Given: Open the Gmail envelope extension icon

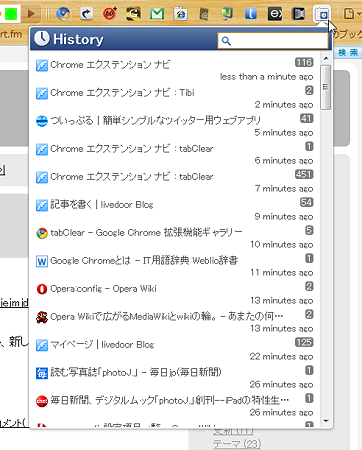Looking at the screenshot, I should tap(157, 14).
